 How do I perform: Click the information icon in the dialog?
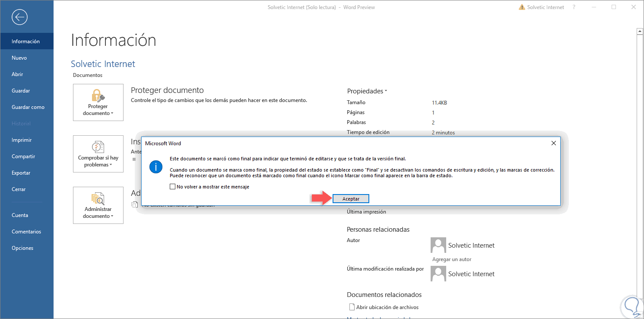pos(156,167)
